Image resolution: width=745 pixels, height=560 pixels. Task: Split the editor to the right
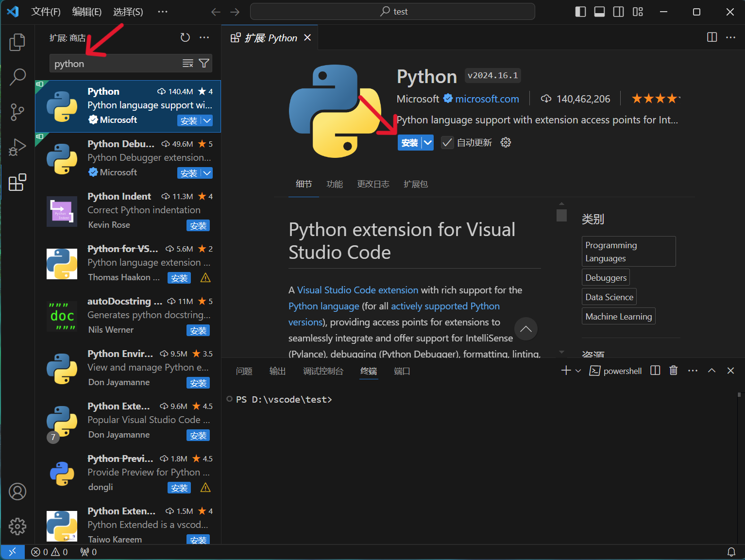tap(712, 37)
